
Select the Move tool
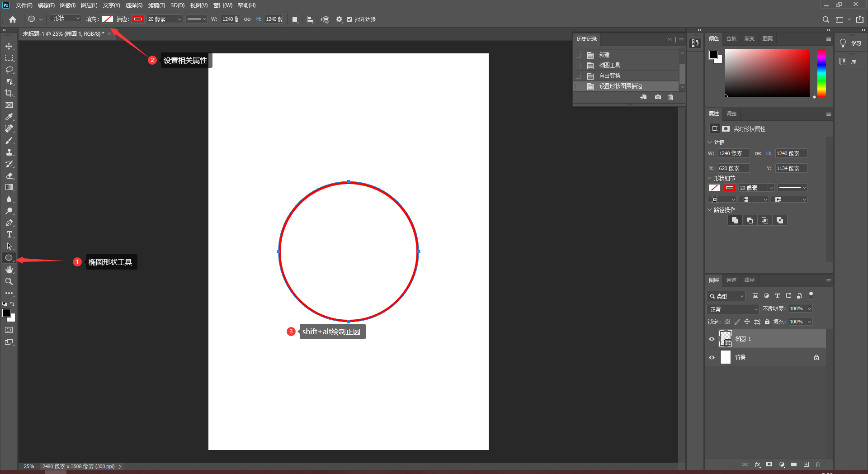click(x=9, y=46)
